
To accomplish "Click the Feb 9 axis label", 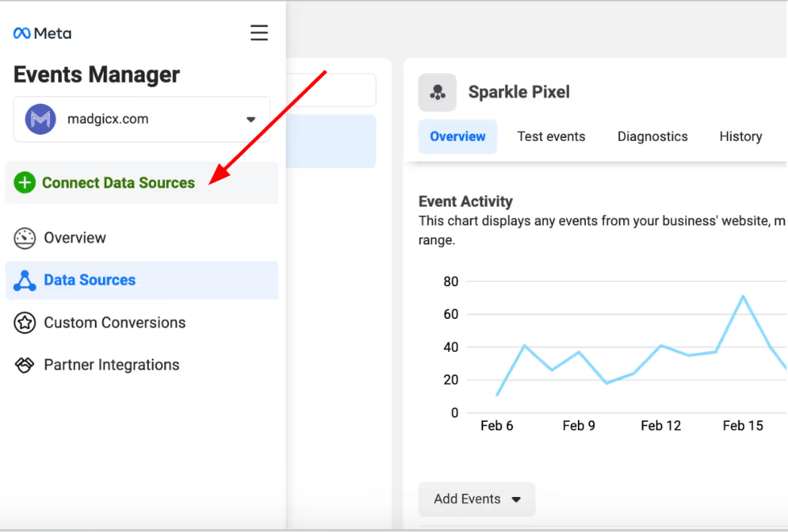I will (579, 426).
